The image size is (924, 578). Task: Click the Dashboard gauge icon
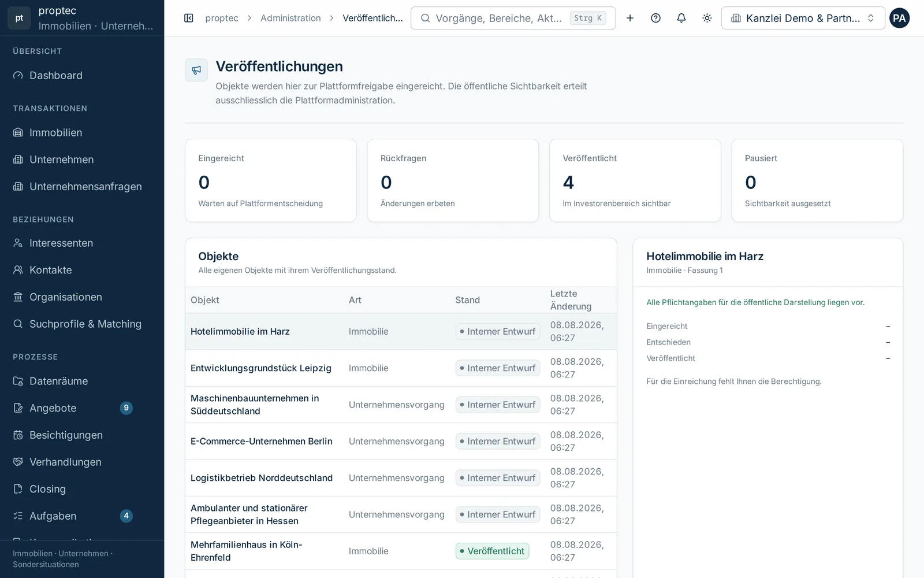coord(18,76)
